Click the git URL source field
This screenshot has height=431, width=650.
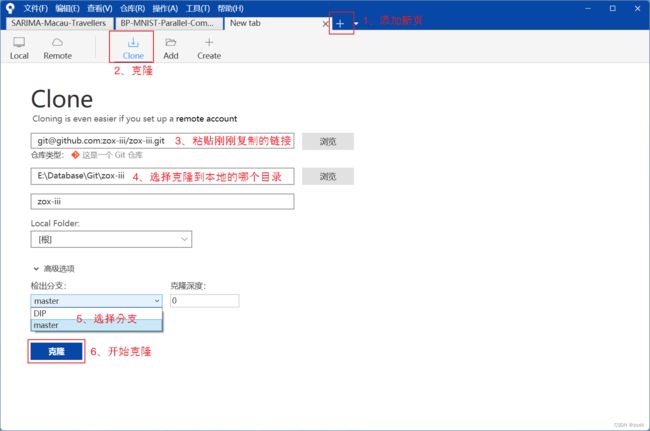click(x=162, y=141)
